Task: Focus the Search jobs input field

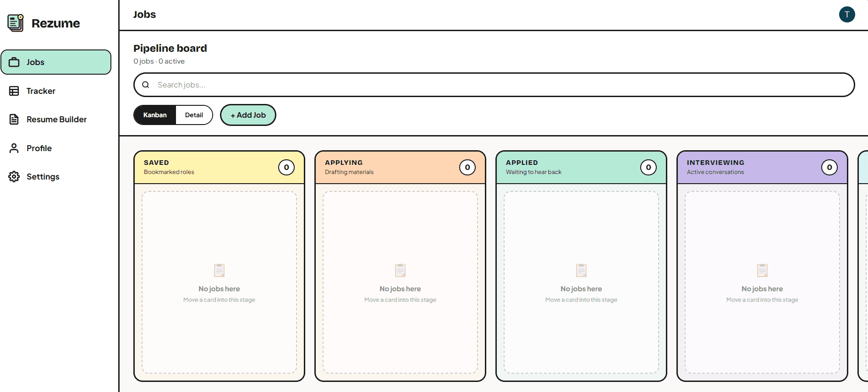Action: [x=494, y=85]
